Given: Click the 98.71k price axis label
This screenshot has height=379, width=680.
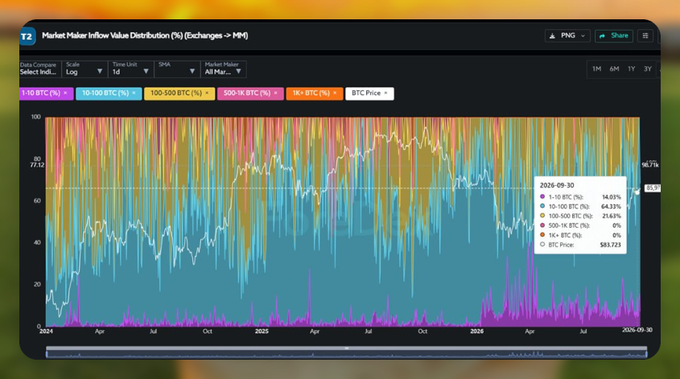Looking at the screenshot, I should click(x=650, y=165).
